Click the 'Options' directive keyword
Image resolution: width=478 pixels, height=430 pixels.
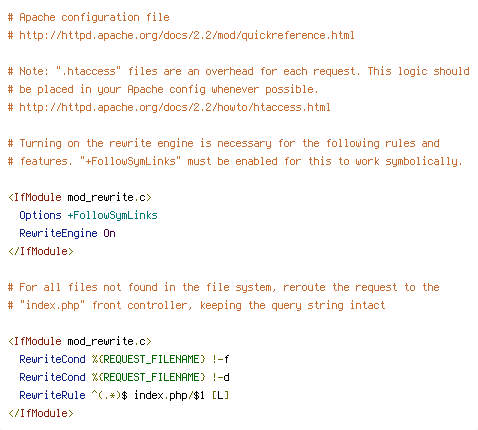(x=40, y=215)
